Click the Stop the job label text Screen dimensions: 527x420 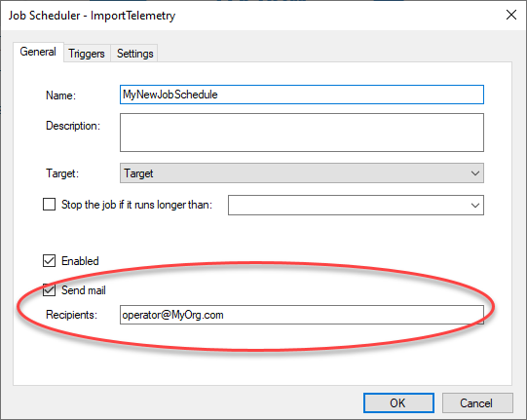click(136, 205)
